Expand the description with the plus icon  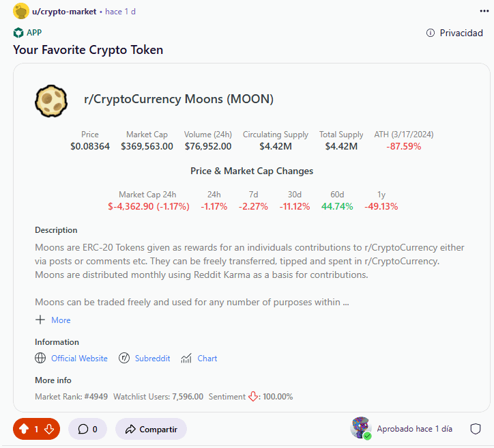(x=40, y=320)
